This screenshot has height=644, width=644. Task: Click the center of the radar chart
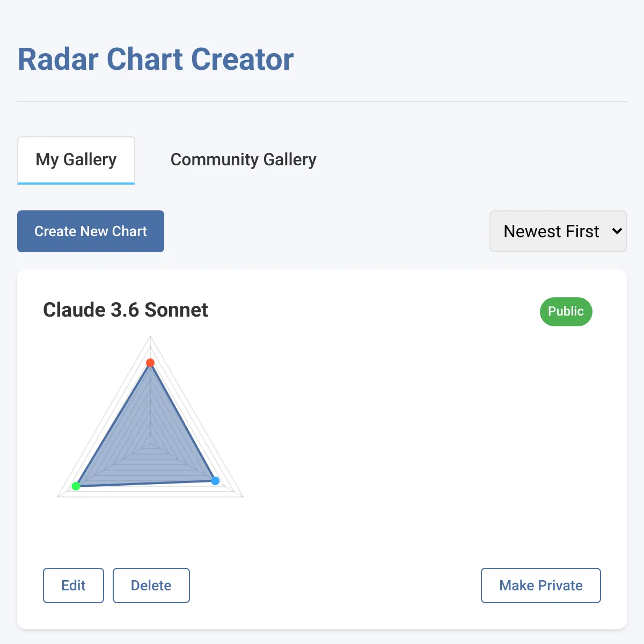[x=150, y=443]
